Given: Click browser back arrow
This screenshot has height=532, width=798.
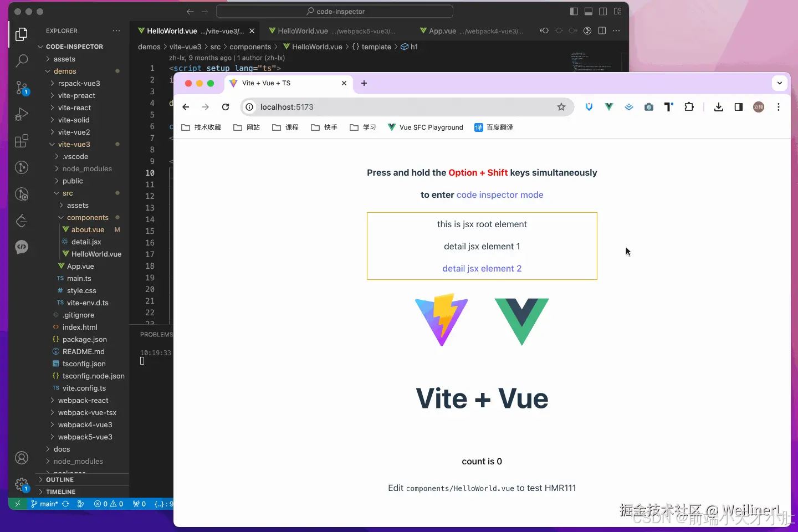Looking at the screenshot, I should point(186,107).
